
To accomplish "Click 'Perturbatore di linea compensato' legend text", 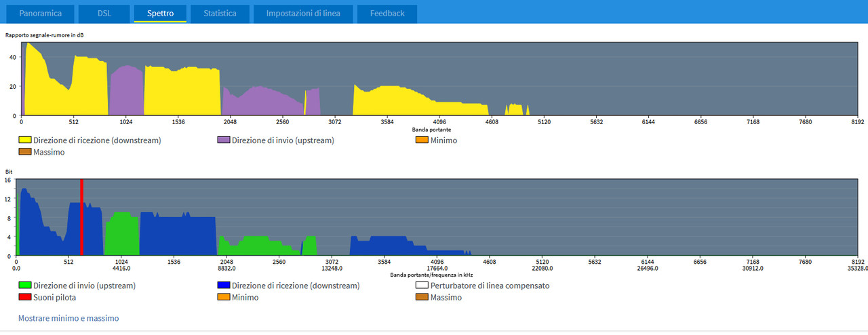I will tap(490, 285).
